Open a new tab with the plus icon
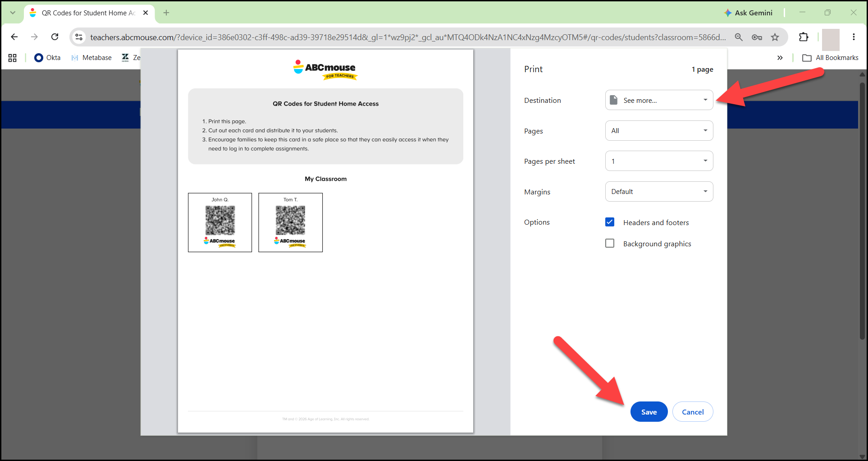The image size is (868, 461). 166,13
